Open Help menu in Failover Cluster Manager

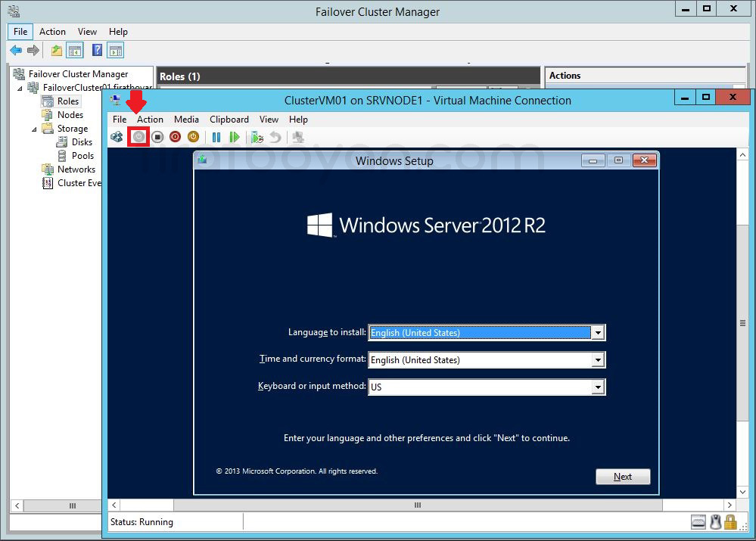118,31
